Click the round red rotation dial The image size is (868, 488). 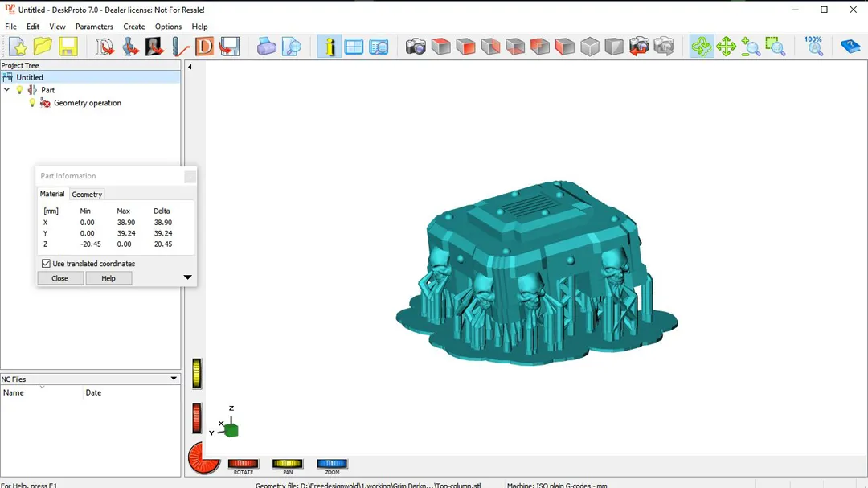(203, 458)
